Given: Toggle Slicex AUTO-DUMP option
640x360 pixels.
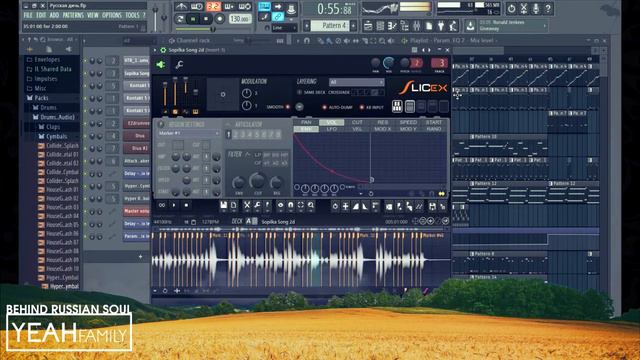Looking at the screenshot, I should pyautogui.click(x=324, y=107).
